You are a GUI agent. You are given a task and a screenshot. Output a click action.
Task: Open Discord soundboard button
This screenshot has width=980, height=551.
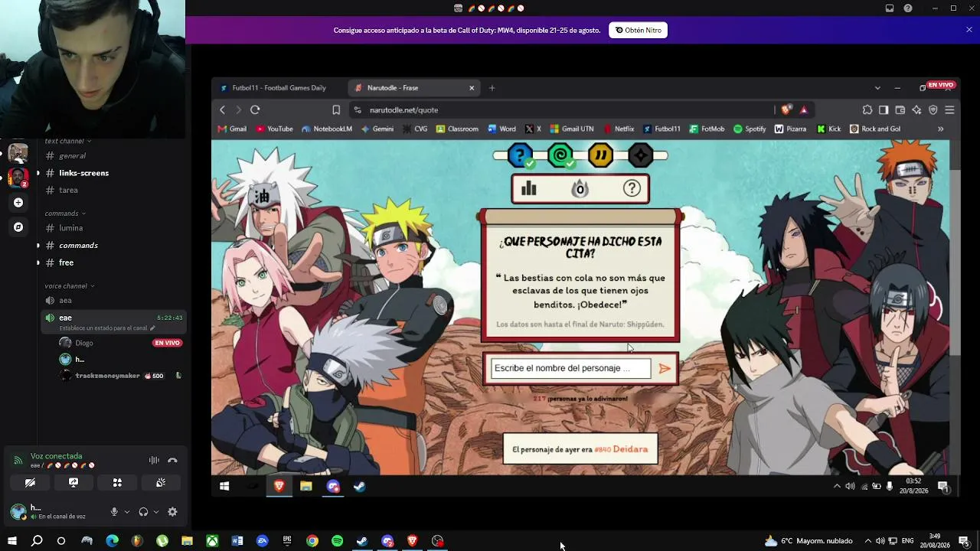pos(161,483)
